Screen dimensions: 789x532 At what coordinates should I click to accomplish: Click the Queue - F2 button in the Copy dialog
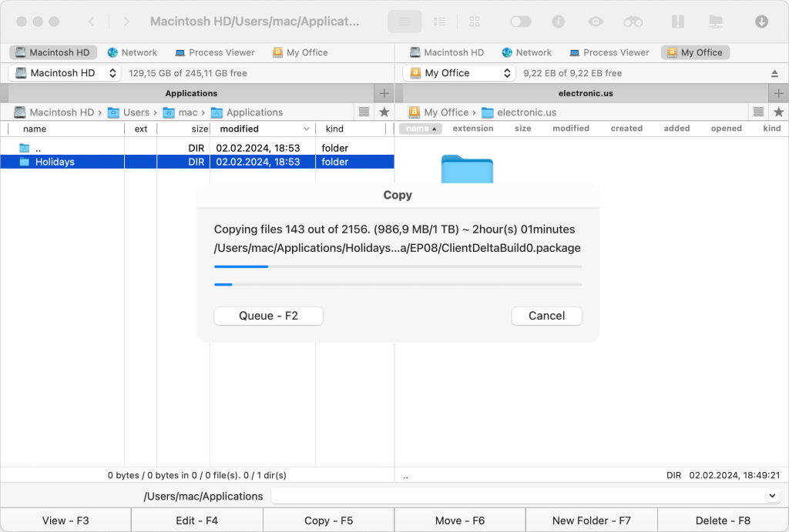point(268,316)
